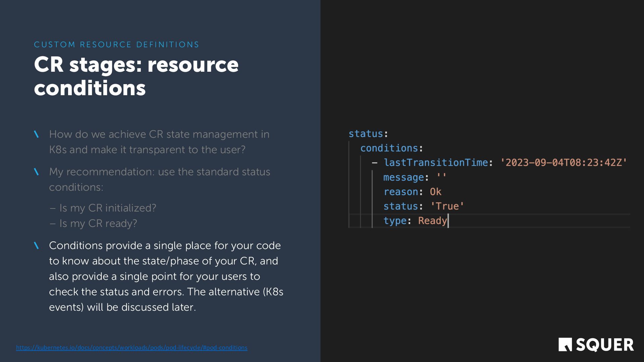
Task: Click the 'Custom Resource Definitions' subtitle
Action: 116,45
